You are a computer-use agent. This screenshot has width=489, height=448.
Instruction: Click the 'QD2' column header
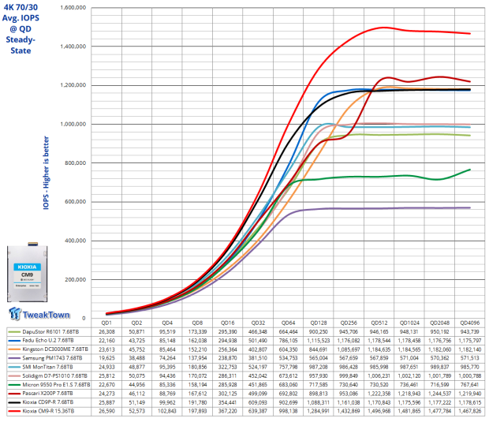tap(136, 323)
